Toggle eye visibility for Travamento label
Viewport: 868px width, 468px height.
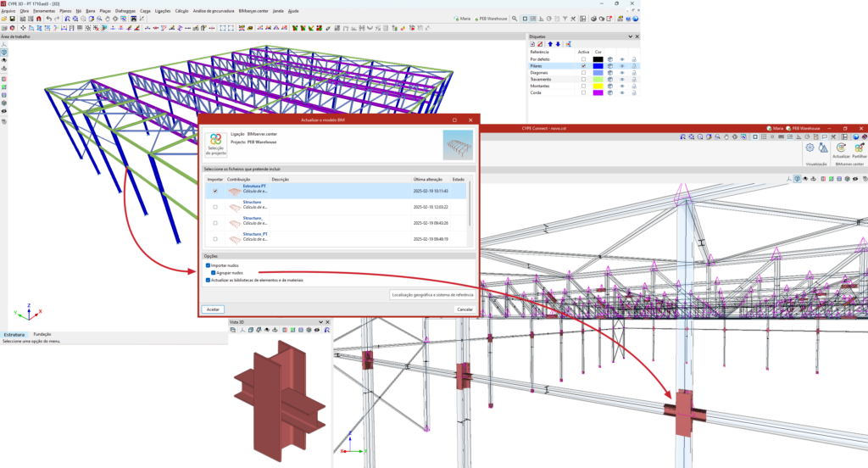pos(621,79)
